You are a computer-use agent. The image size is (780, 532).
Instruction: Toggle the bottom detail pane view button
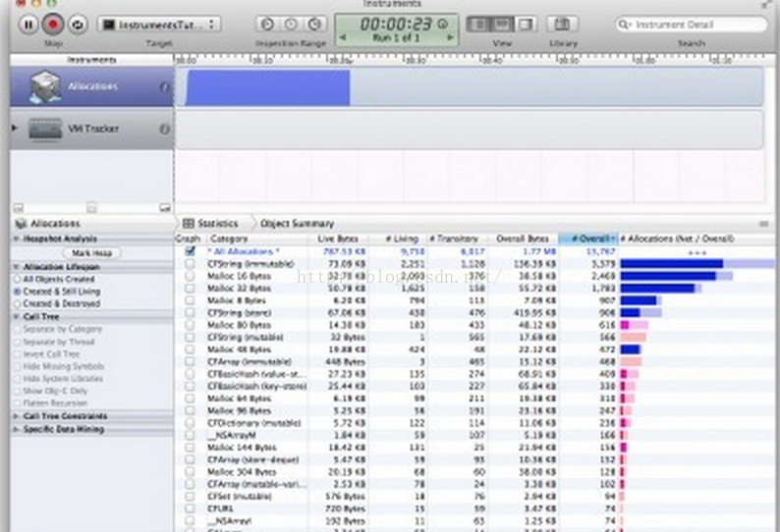(x=502, y=24)
